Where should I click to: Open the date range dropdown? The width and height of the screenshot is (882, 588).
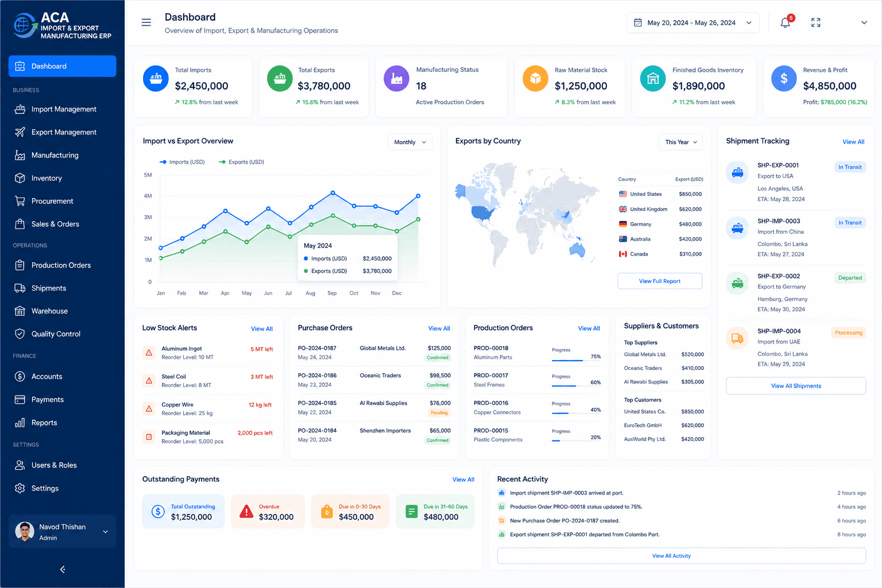point(693,22)
